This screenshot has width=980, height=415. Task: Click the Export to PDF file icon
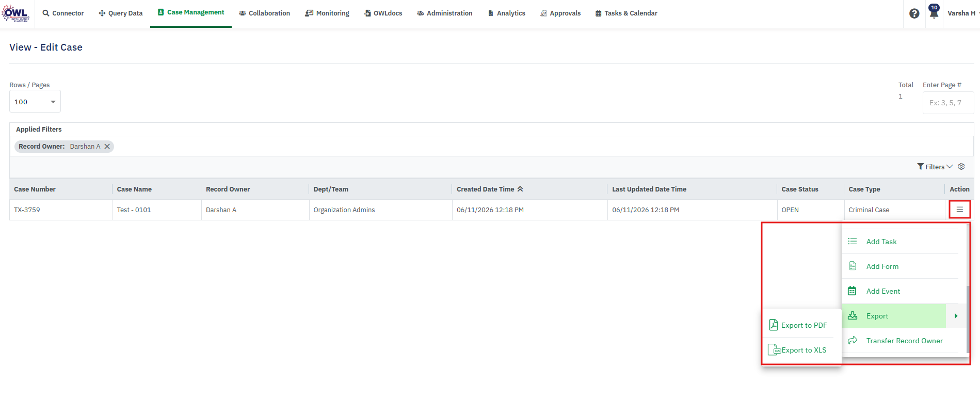click(x=774, y=325)
